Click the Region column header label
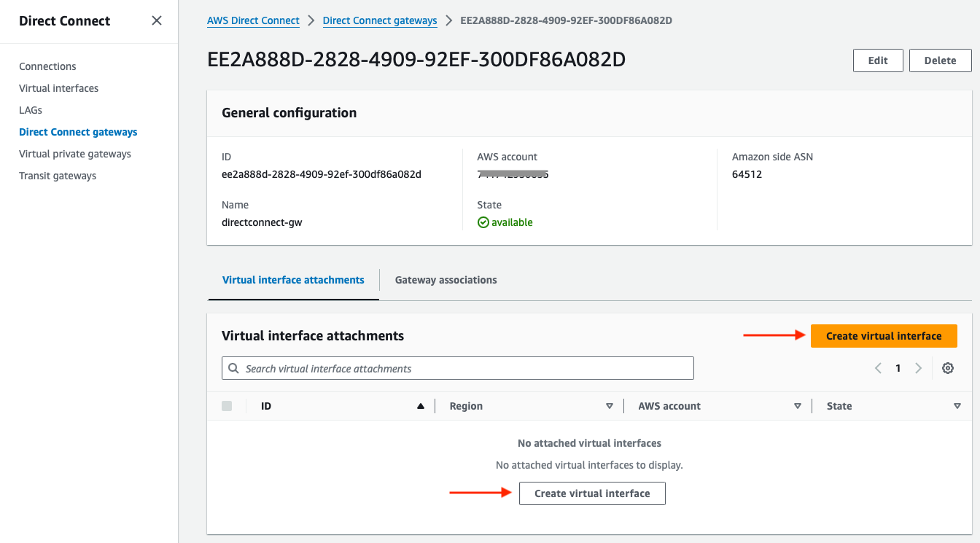The height and width of the screenshot is (543, 980). click(x=466, y=406)
